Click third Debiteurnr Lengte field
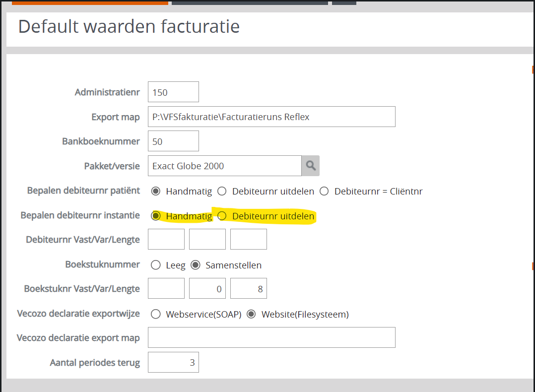The image size is (535, 392). click(x=249, y=239)
